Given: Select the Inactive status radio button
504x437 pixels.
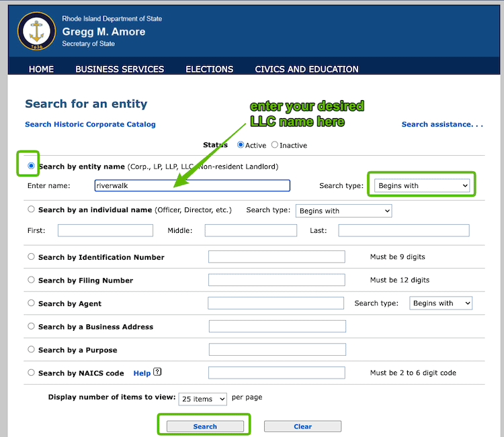Looking at the screenshot, I should 275,145.
